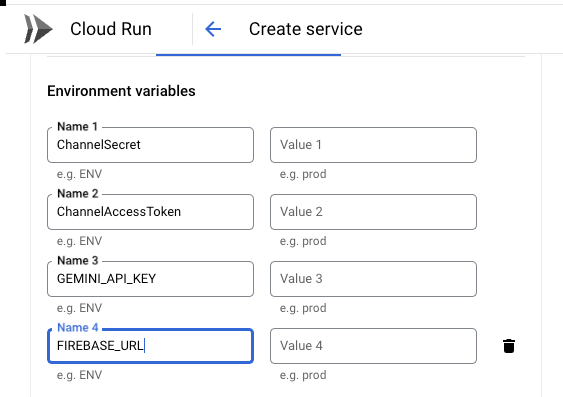
Task: Click the 'e.g. prod' hint under Value 3
Action: click(303, 308)
